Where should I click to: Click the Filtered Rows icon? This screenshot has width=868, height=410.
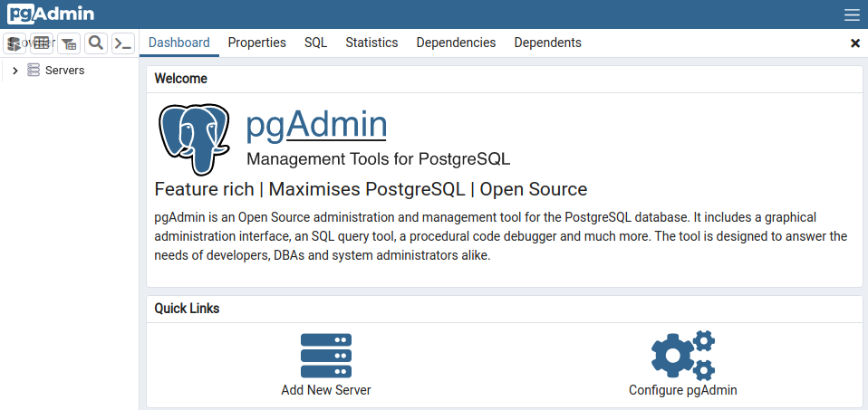[x=69, y=43]
